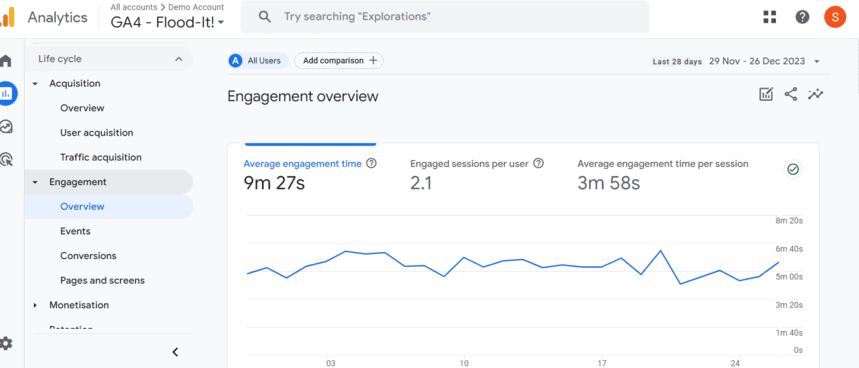The height and width of the screenshot is (368, 859).
Task: Select the Average engagement time metric tab
Action: [x=310, y=175]
